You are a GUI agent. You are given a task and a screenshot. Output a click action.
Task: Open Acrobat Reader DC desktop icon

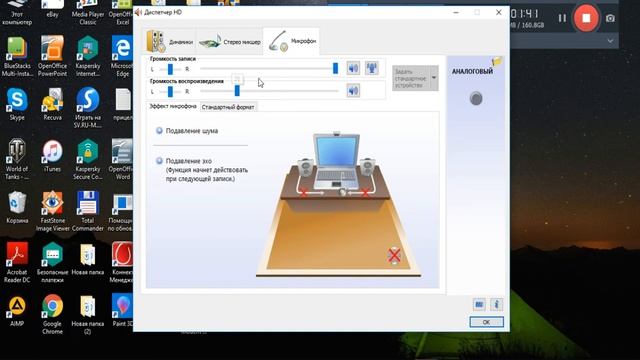[x=17, y=261]
